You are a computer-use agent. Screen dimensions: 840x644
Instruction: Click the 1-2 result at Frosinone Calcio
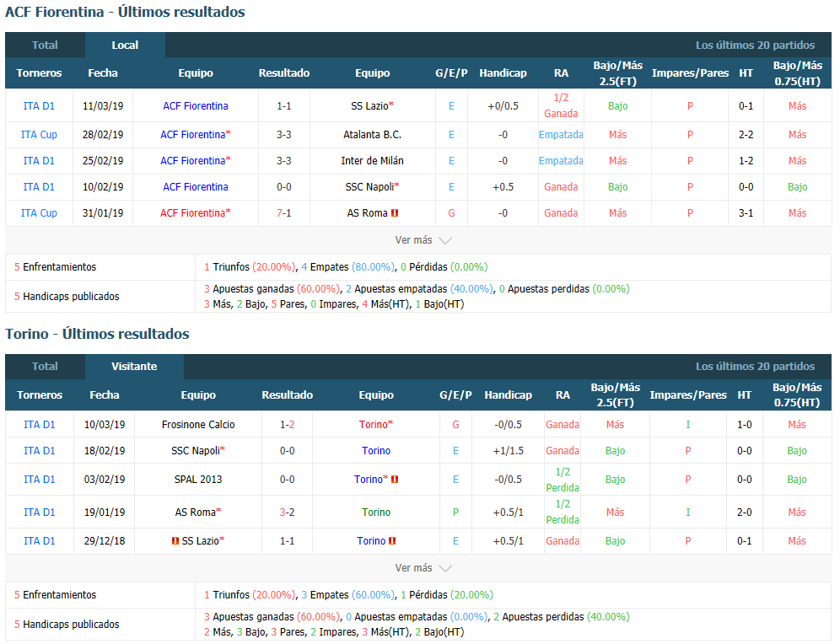(x=287, y=425)
